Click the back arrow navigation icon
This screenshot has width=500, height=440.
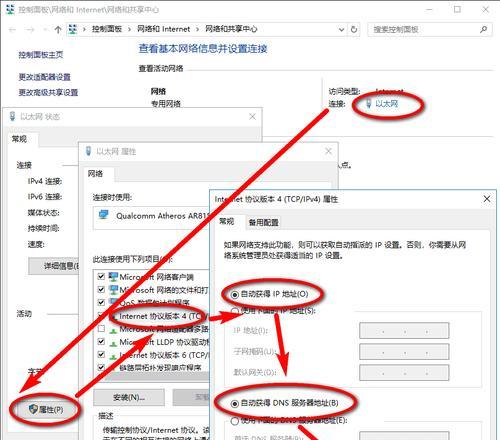click(13, 30)
